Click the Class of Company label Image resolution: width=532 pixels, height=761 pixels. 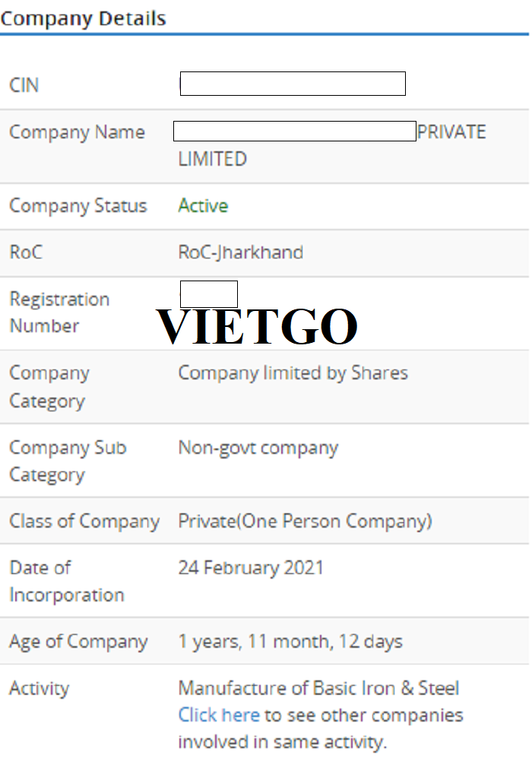[x=84, y=522]
